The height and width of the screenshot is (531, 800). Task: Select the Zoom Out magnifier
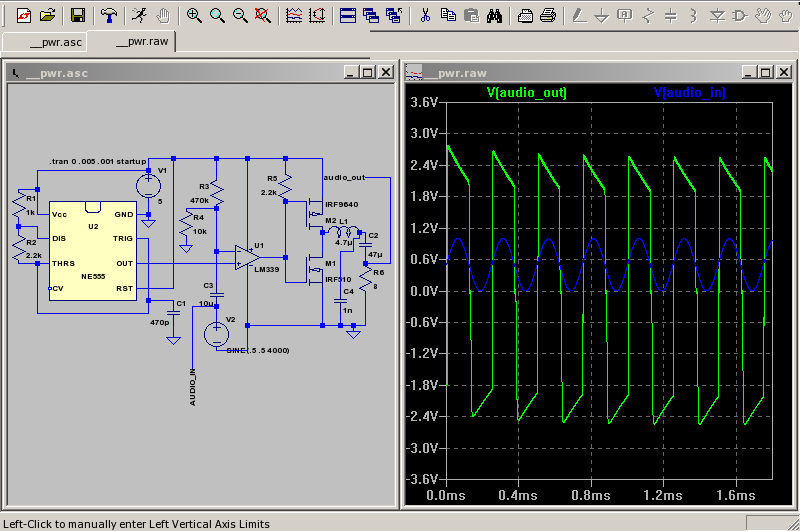(x=240, y=15)
